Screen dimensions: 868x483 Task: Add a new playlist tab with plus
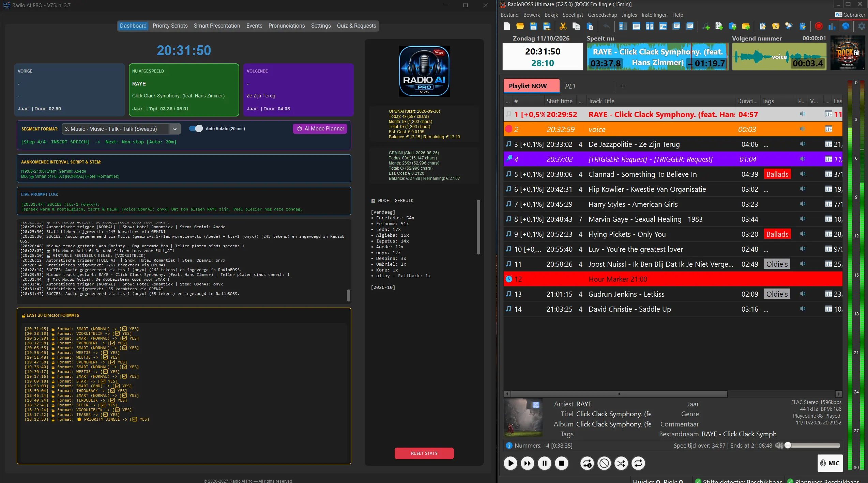point(623,86)
